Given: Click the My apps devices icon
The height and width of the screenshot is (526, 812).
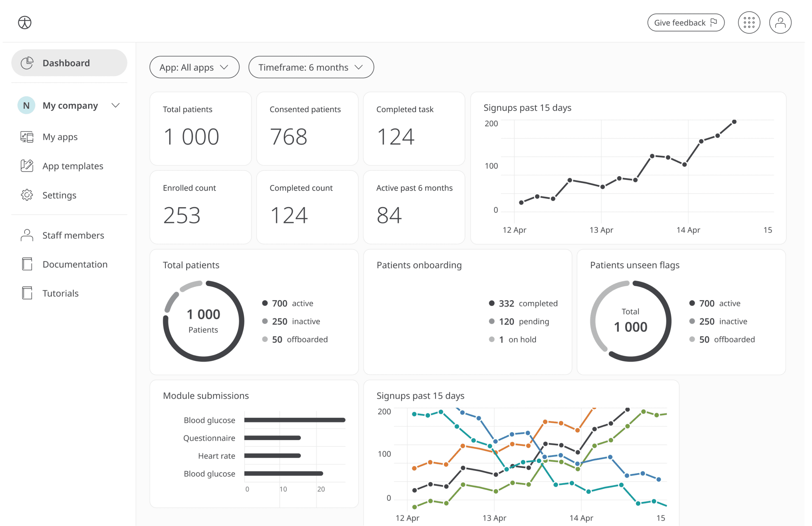Looking at the screenshot, I should click(x=27, y=137).
